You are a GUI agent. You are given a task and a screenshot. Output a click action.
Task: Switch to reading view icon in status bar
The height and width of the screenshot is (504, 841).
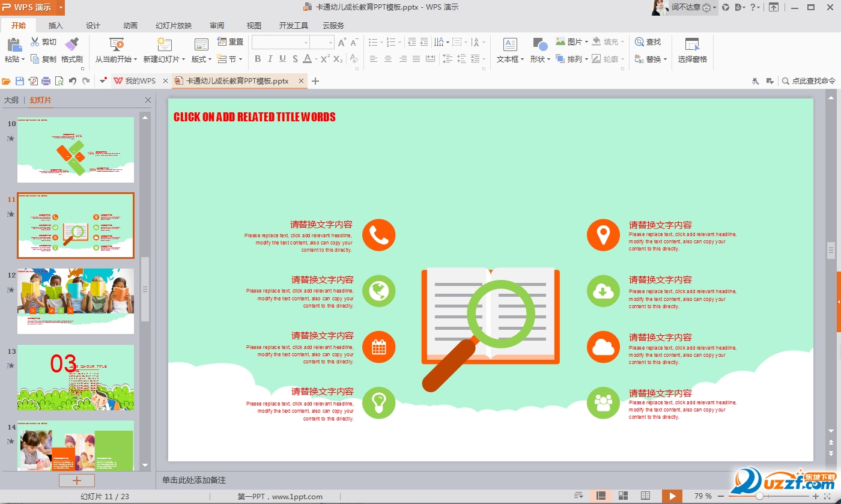click(645, 496)
